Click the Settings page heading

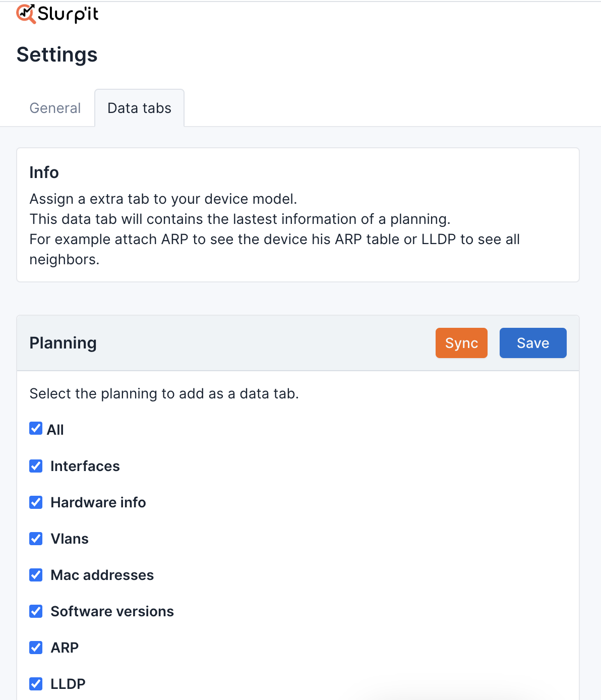pyautogui.click(x=56, y=55)
